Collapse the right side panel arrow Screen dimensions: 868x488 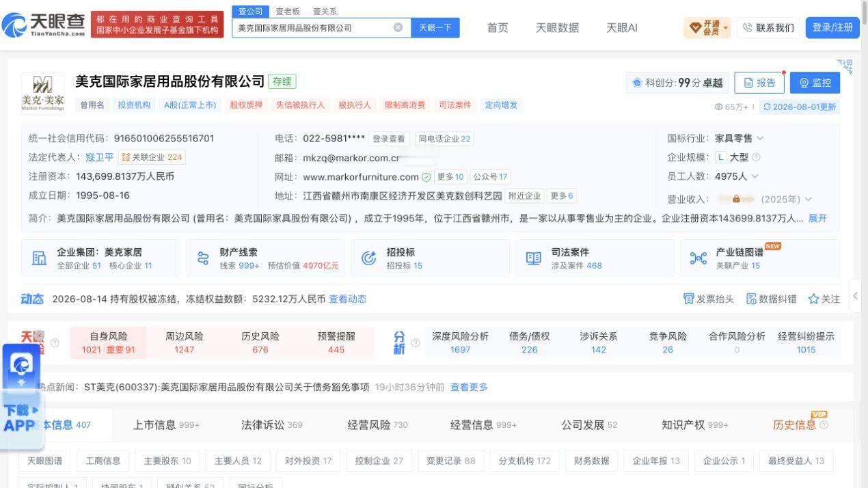pyautogui.click(x=855, y=297)
